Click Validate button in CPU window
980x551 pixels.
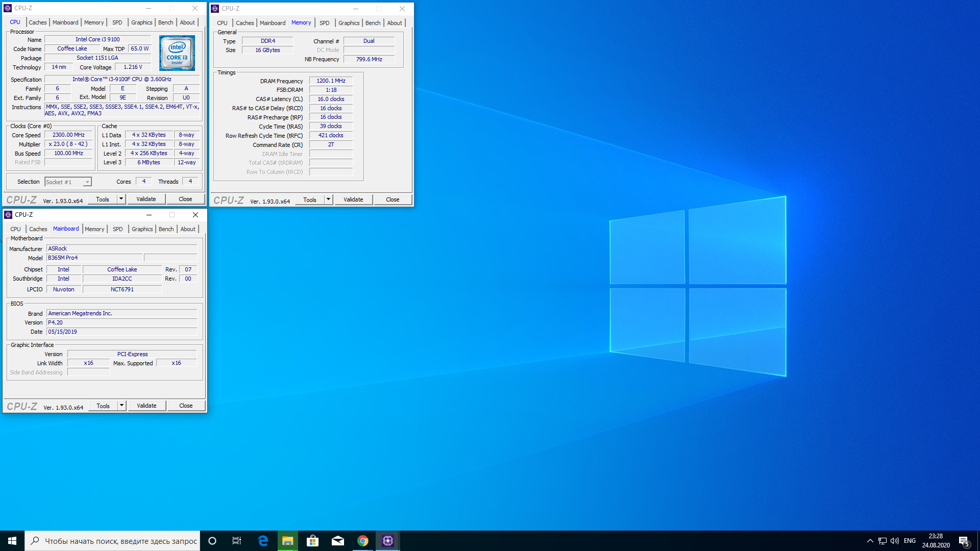coord(146,199)
